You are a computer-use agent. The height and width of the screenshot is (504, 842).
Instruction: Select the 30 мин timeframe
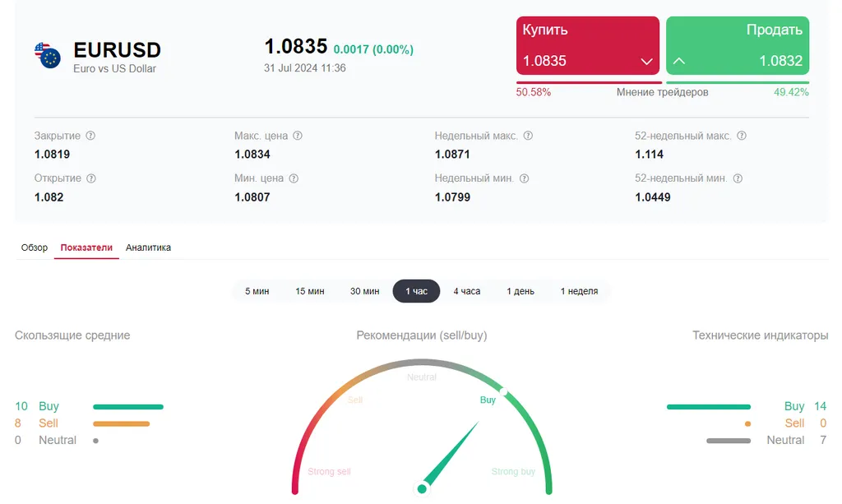pos(364,291)
